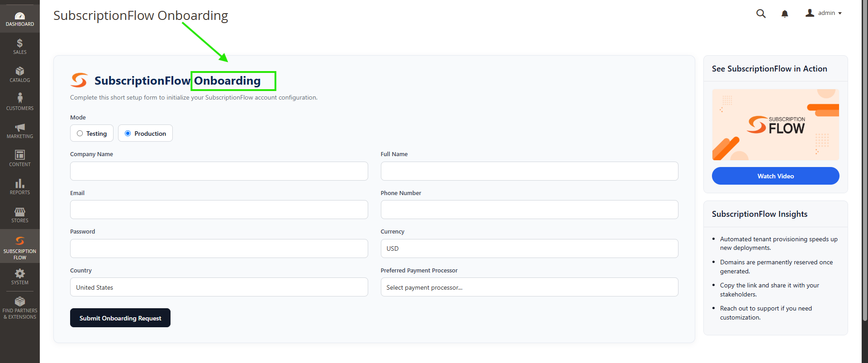Focus the Email input field
The width and height of the screenshot is (868, 363).
click(219, 210)
